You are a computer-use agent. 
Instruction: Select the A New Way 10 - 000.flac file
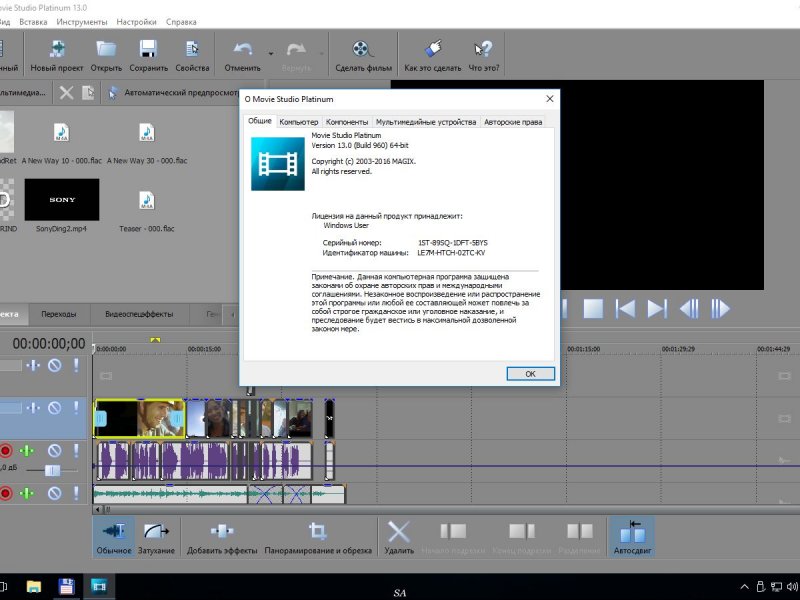pos(61,144)
